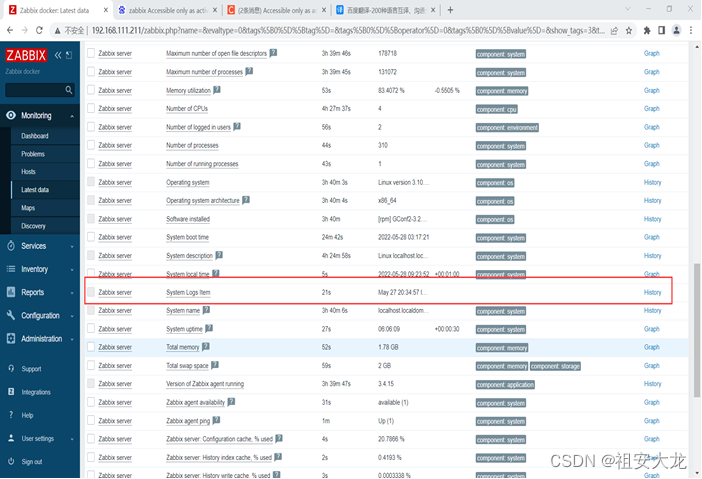The image size is (702, 479).
Task: Open the Discovery page
Action: 33,226
